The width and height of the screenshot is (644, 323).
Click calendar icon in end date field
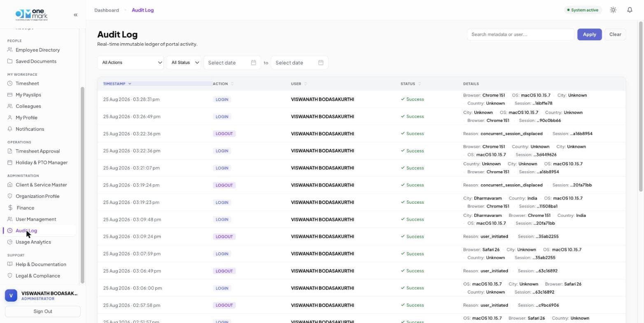(x=321, y=63)
